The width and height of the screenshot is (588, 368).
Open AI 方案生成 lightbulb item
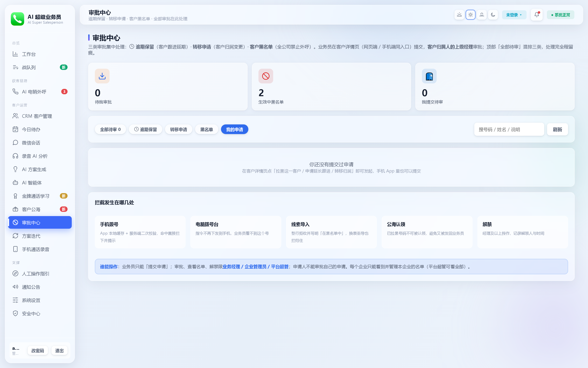(40, 169)
